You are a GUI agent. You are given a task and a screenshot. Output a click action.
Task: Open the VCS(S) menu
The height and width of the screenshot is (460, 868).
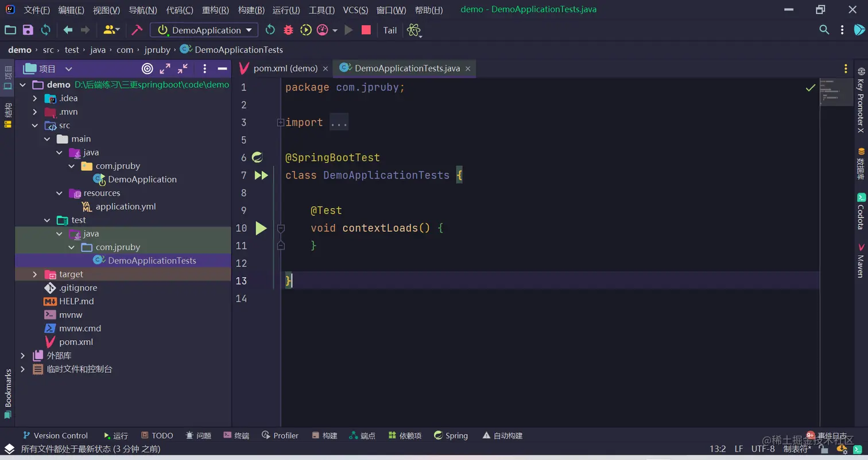[x=355, y=10]
